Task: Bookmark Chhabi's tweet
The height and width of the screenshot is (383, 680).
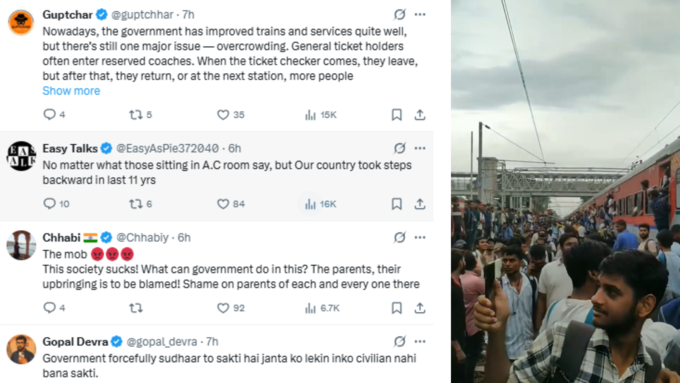Action: point(396,308)
